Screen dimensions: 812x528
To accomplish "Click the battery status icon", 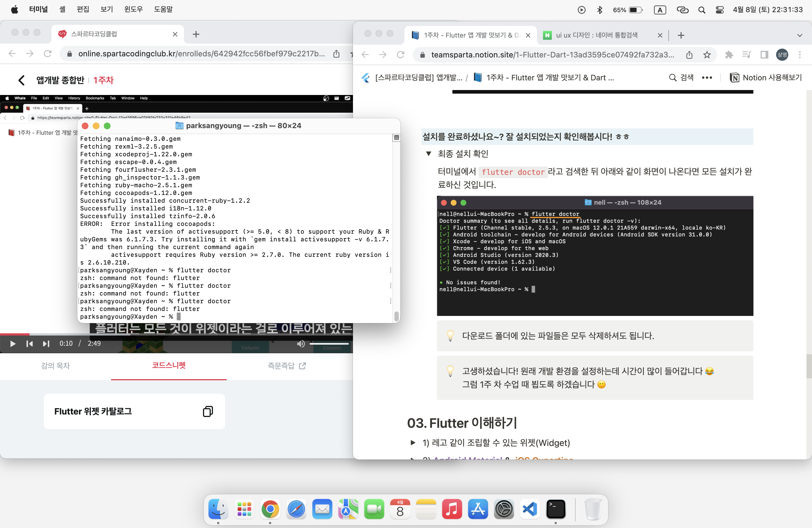I will 636,10.
